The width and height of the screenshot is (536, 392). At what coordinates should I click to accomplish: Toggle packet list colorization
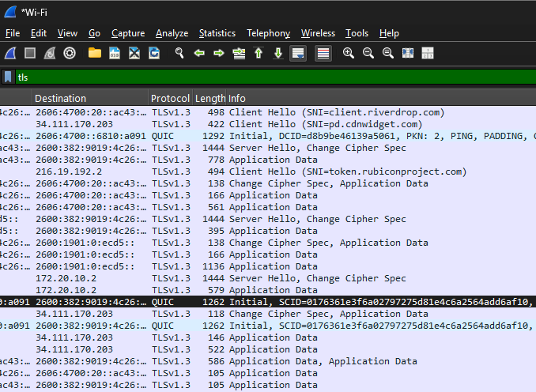point(323,53)
